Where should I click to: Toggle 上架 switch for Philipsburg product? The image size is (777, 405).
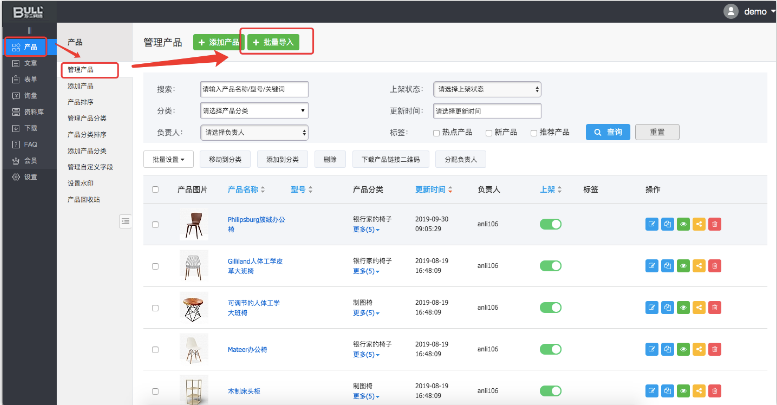(x=551, y=224)
